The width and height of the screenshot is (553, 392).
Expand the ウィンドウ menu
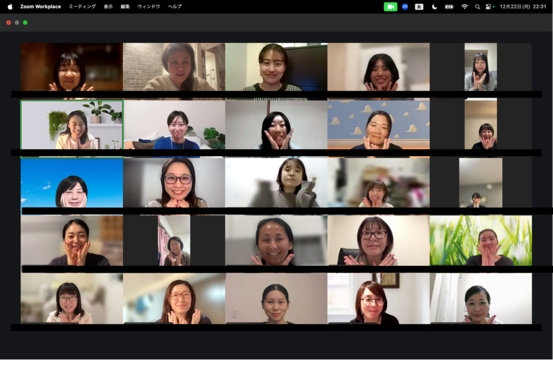pyautogui.click(x=149, y=6)
